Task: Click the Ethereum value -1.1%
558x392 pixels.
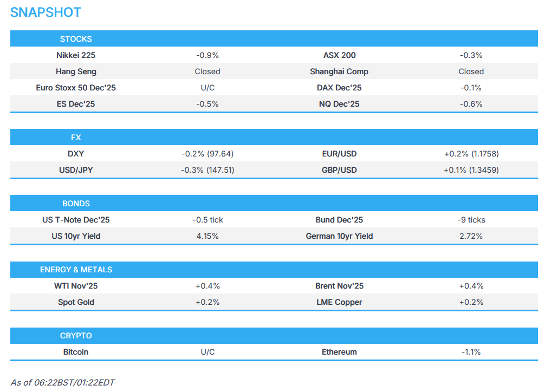Action: pos(471,352)
